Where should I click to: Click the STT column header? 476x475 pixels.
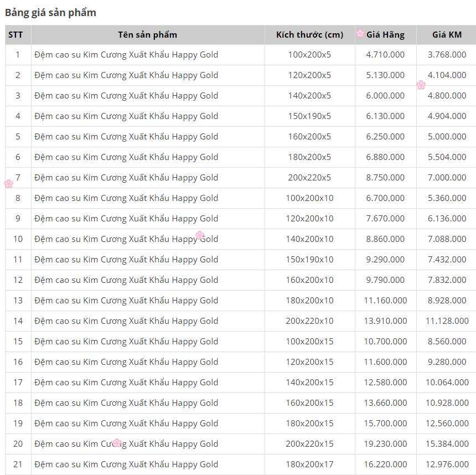pyautogui.click(x=16, y=35)
